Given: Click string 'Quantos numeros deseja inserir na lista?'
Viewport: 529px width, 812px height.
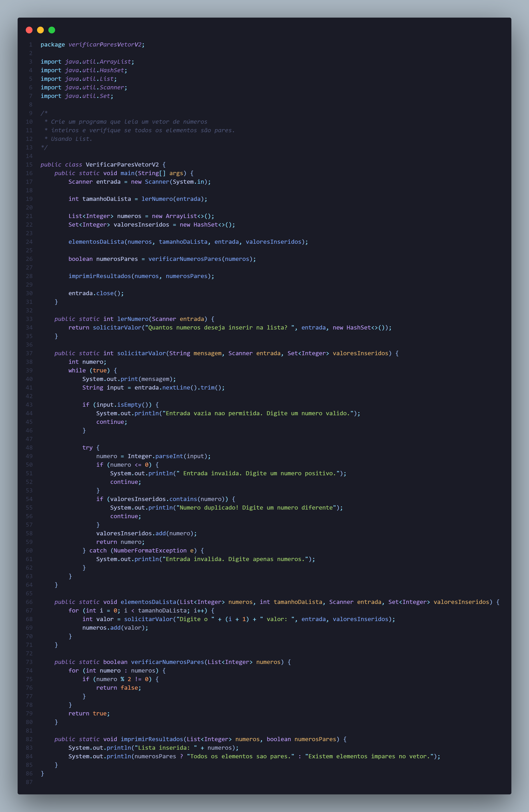Looking at the screenshot, I should 220,327.
